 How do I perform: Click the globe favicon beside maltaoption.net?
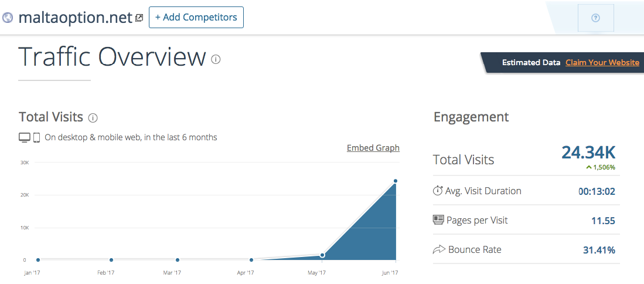(8, 18)
